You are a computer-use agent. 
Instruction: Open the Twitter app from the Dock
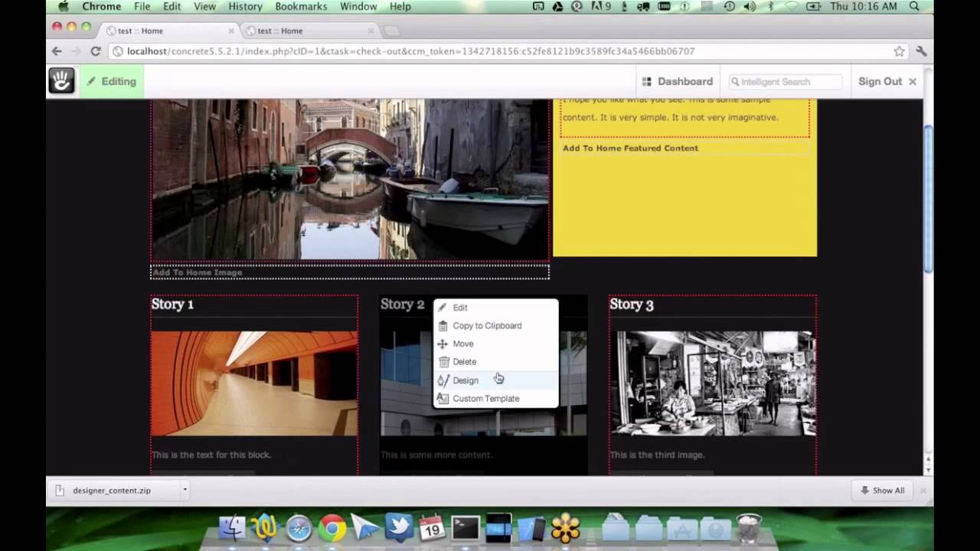point(398,528)
